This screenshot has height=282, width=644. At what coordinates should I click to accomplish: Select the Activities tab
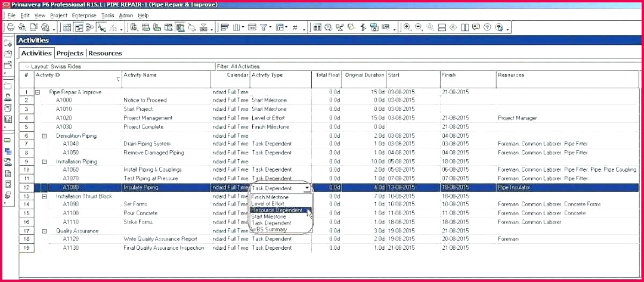coord(36,53)
